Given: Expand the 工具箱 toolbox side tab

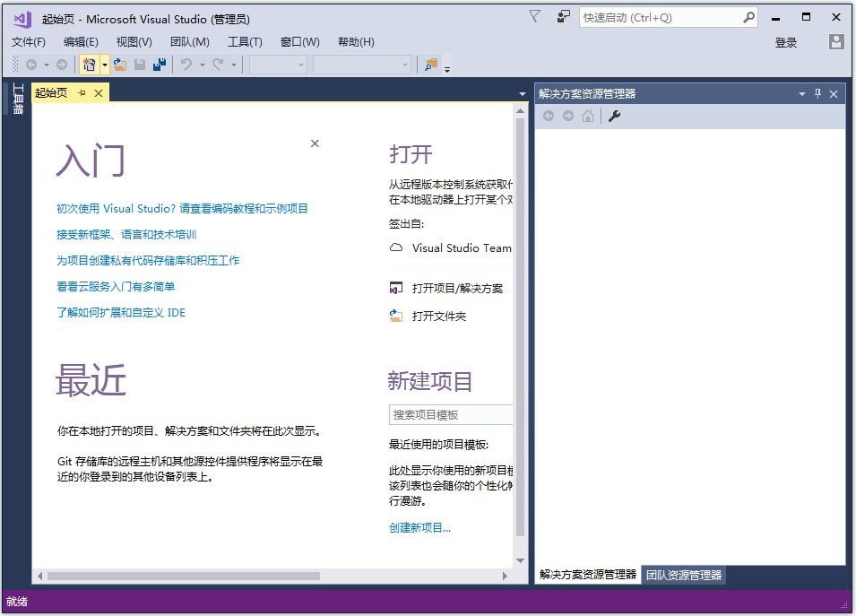Looking at the screenshot, I should coord(18,99).
